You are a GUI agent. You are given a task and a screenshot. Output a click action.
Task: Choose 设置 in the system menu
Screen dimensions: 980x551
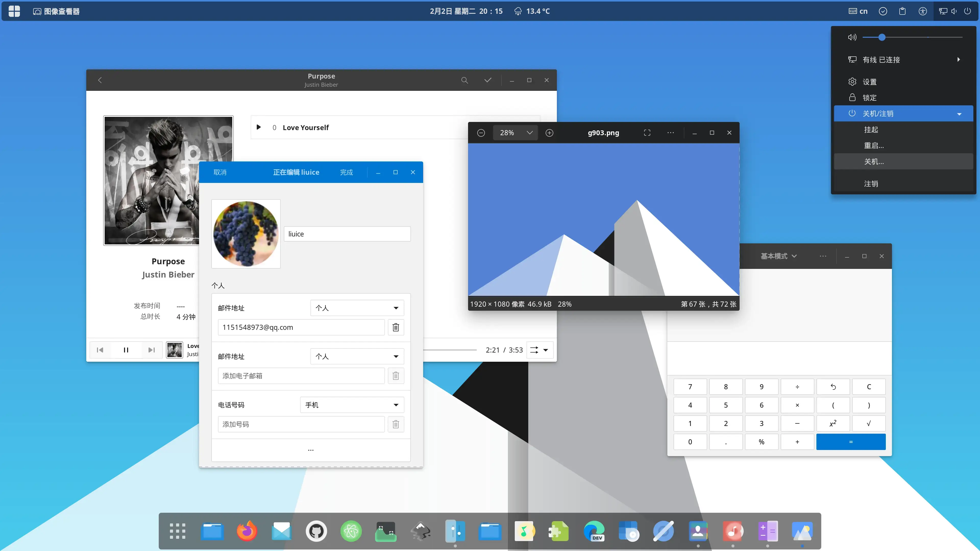click(870, 82)
